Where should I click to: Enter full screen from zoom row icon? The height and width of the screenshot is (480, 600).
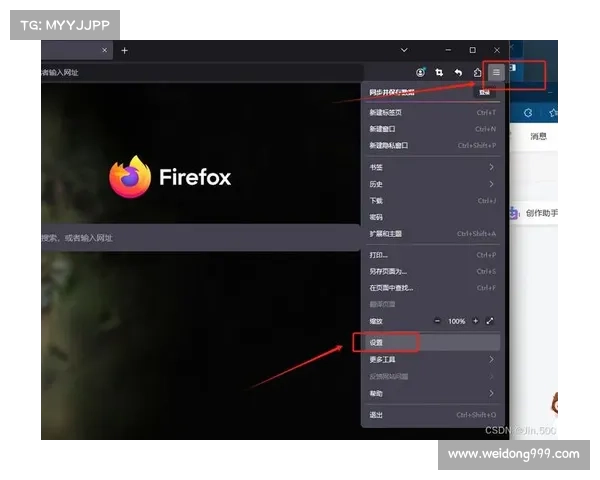(490, 321)
